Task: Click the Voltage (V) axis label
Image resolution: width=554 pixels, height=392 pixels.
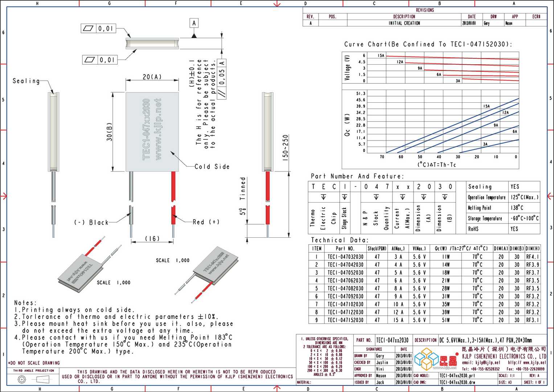Action: tap(348, 68)
